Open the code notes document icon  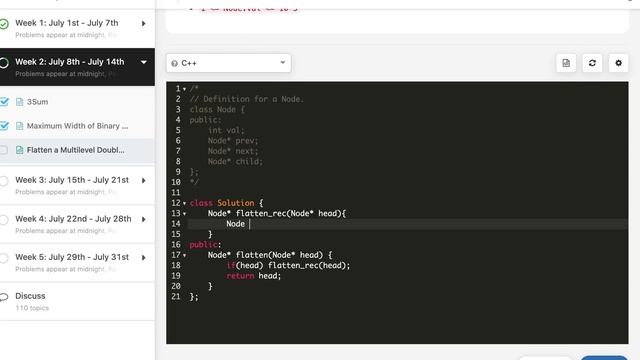point(566,63)
